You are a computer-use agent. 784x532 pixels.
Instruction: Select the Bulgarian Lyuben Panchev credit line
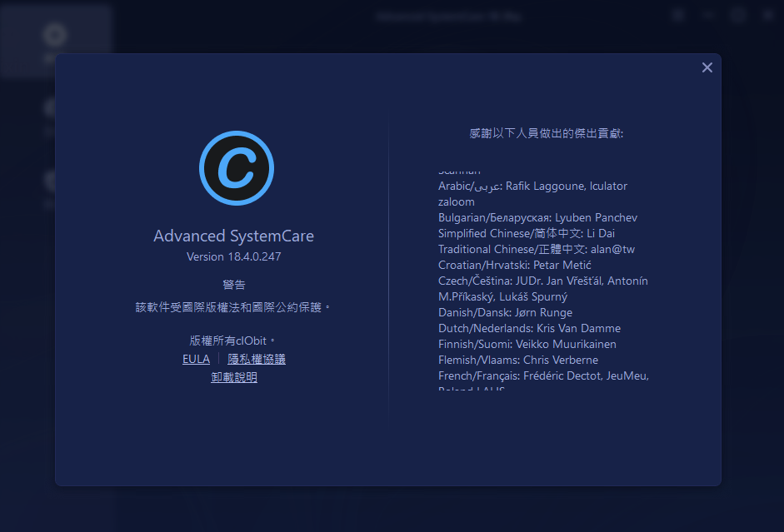[x=537, y=217]
